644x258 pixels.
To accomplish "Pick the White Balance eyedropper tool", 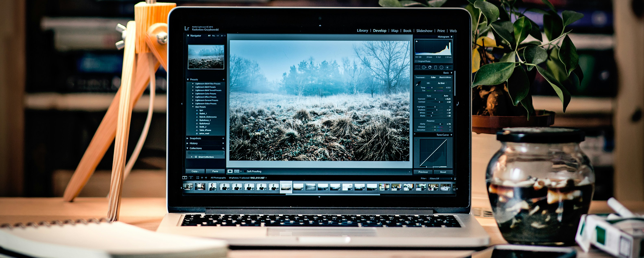I will [418, 83].
